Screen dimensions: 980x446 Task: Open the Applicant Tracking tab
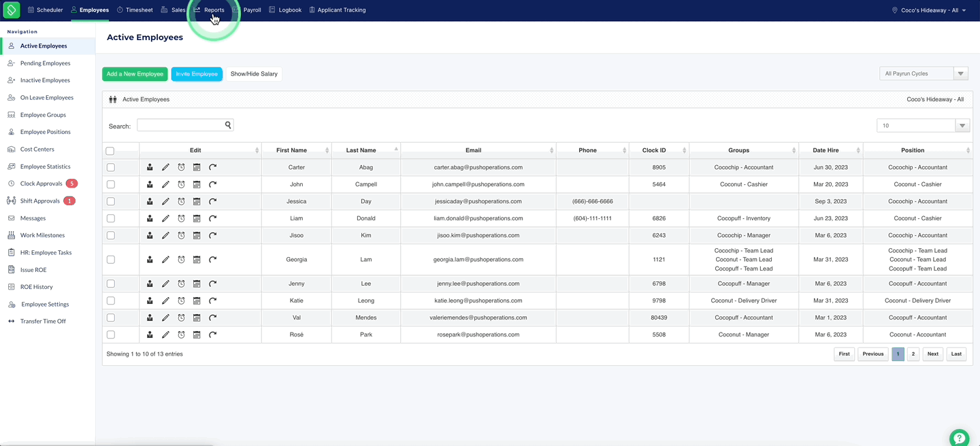(x=338, y=10)
